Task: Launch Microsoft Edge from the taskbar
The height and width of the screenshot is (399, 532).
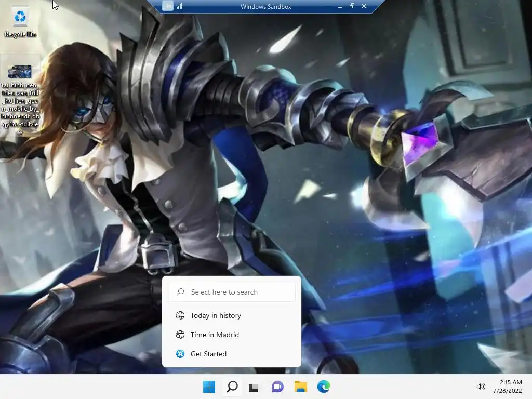Action: (323, 387)
